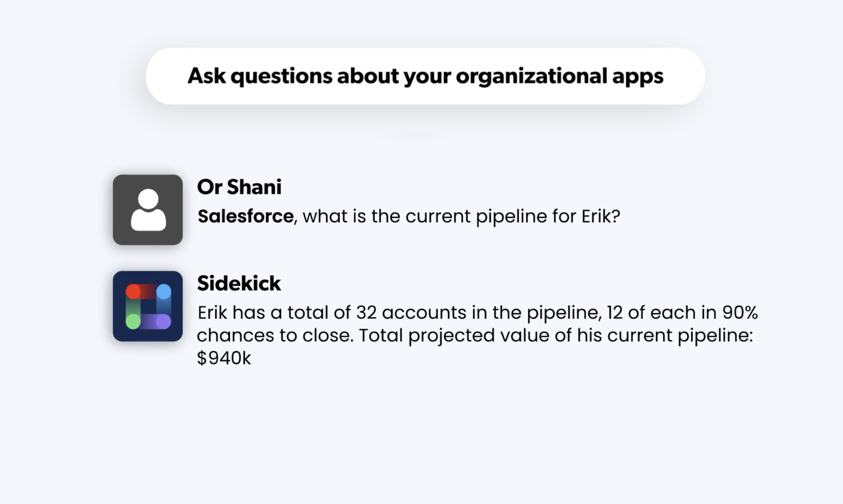
Task: Click the red dot in Sidekick logo
Action: click(133, 292)
